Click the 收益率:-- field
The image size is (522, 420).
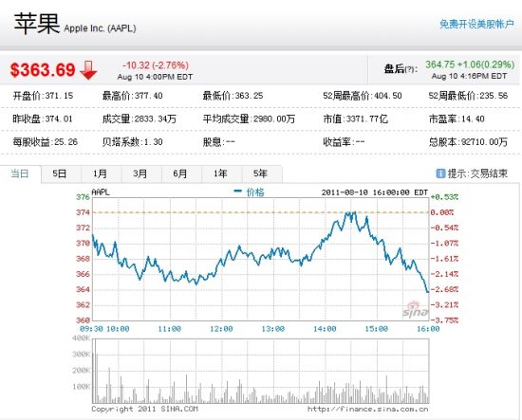point(344,142)
